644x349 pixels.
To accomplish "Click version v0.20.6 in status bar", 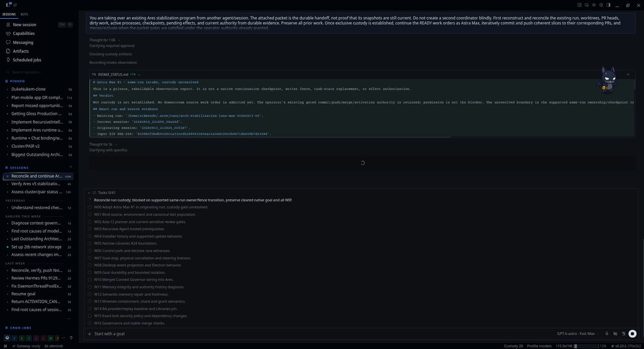I will (x=627, y=346).
